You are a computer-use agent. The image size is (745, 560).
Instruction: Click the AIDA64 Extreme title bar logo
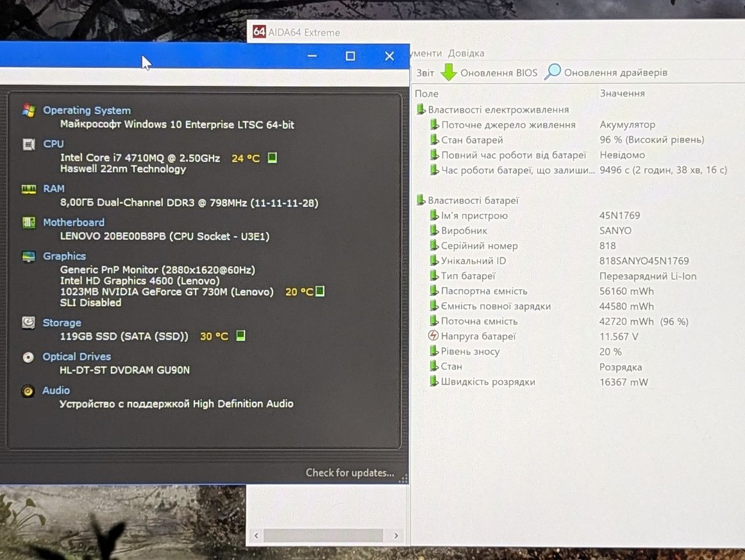[x=259, y=32]
